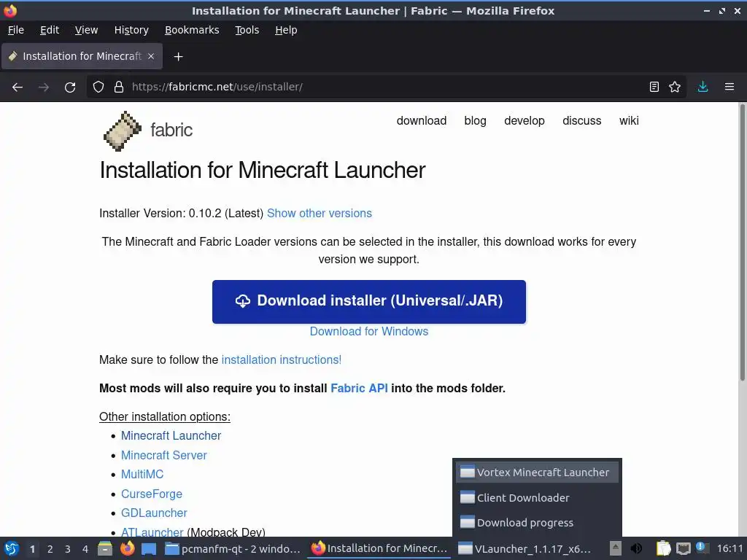Image resolution: width=747 pixels, height=560 pixels.
Task: Open Minecraft Server installation option
Action: pos(164,455)
